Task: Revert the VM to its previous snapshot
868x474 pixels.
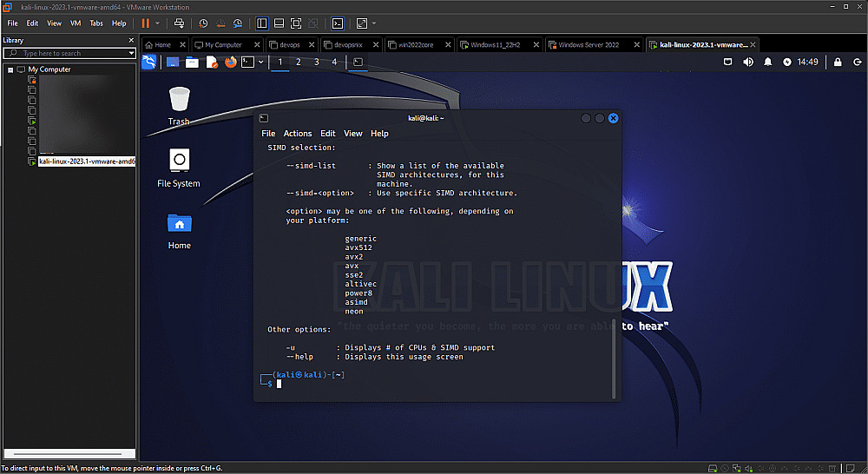Action: pyautogui.click(x=220, y=23)
